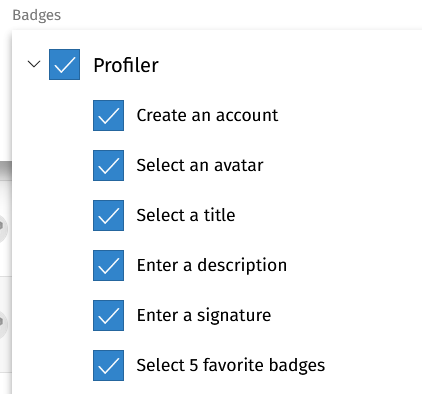This screenshot has height=394, width=422.
Task: Click the Select 5 favorite badges label text
Action: pyautogui.click(x=231, y=366)
